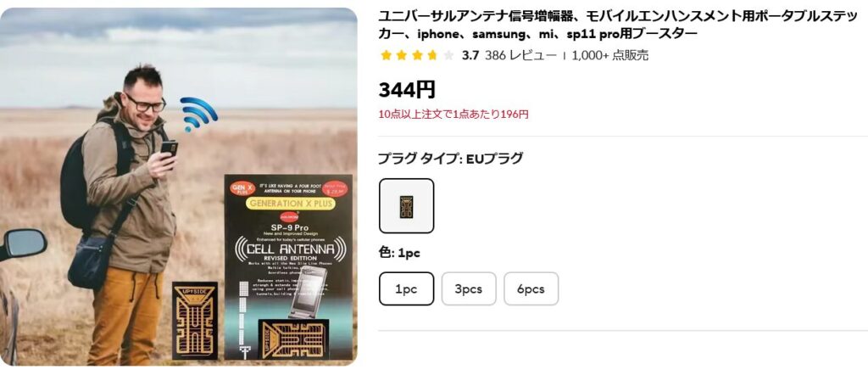Open the 386 レビュー reviews link

520,55
